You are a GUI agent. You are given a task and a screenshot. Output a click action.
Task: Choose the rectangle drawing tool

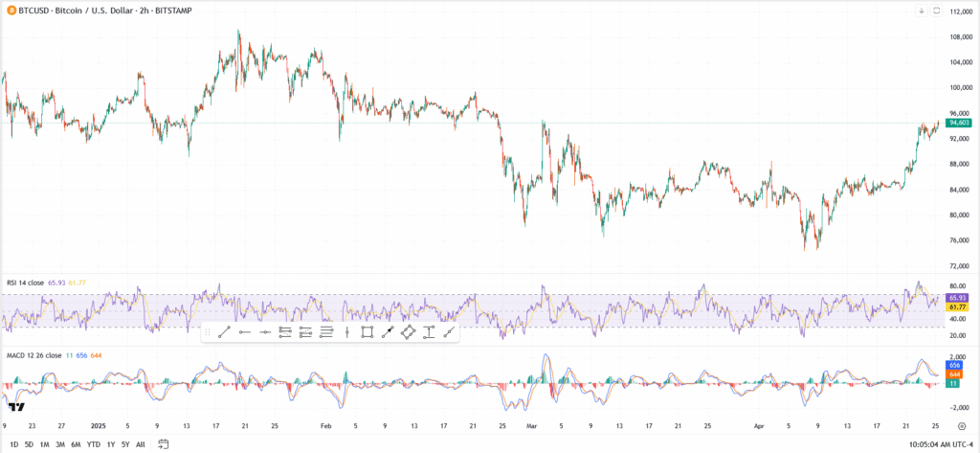pyautogui.click(x=367, y=332)
